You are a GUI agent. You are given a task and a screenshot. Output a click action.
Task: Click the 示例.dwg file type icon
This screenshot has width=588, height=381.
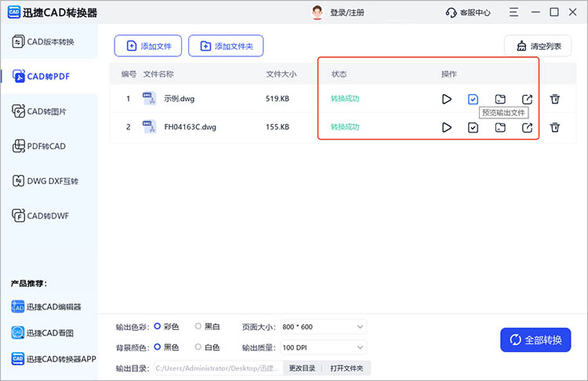click(x=149, y=99)
